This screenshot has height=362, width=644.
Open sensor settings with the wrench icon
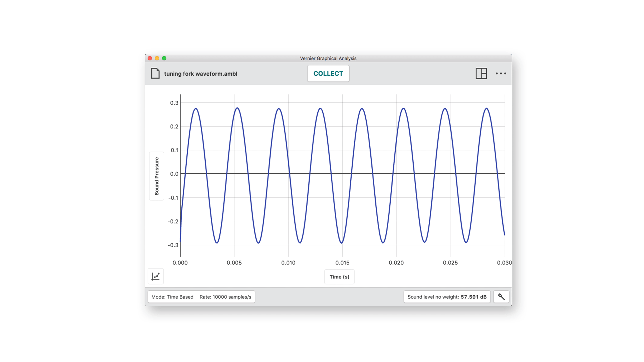pyautogui.click(x=501, y=296)
